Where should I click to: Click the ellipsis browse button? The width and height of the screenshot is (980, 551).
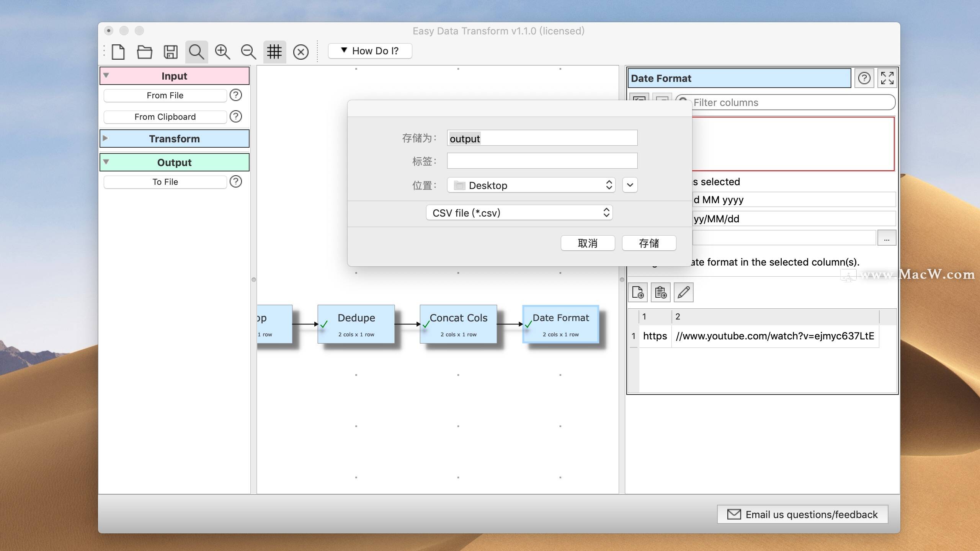pyautogui.click(x=887, y=238)
